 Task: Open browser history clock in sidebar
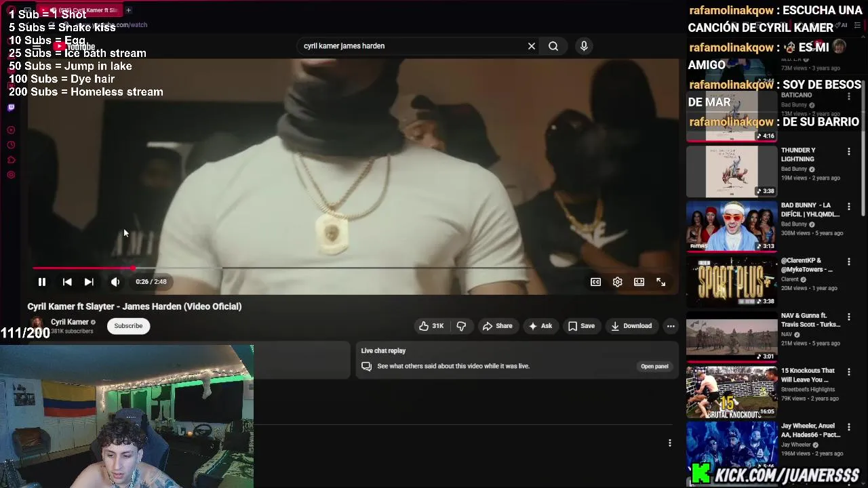click(x=11, y=145)
